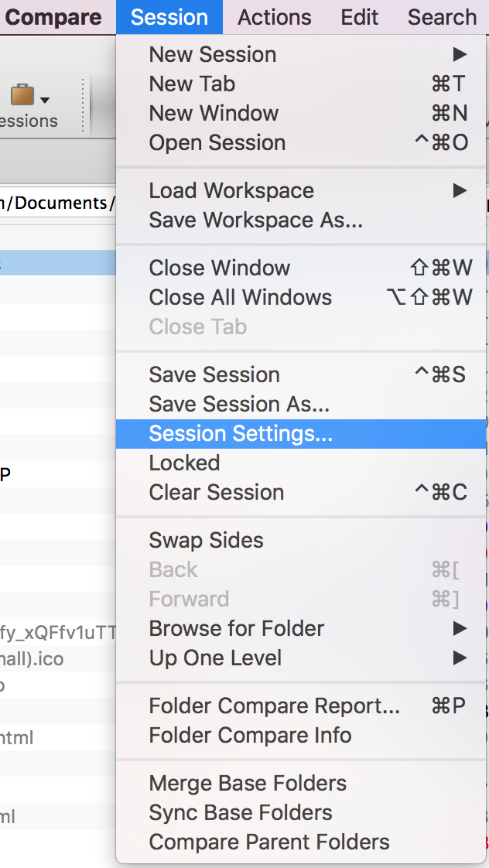The image size is (489, 868).
Task: Open Session Settings... dialog
Action: (301, 433)
